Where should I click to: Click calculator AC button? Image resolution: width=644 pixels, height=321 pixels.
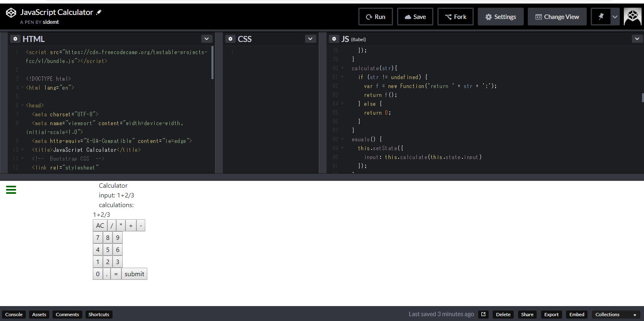100,225
